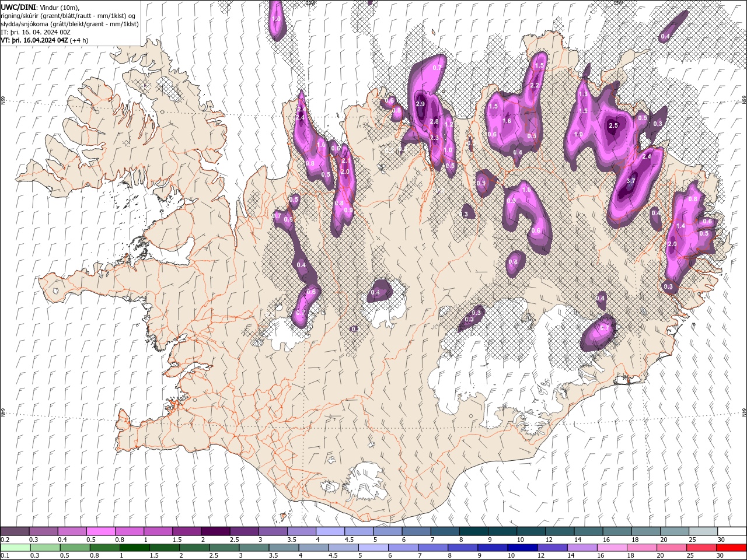Click the 1.4 value in the east
Viewport: 747px width, 560px height.
680,226
